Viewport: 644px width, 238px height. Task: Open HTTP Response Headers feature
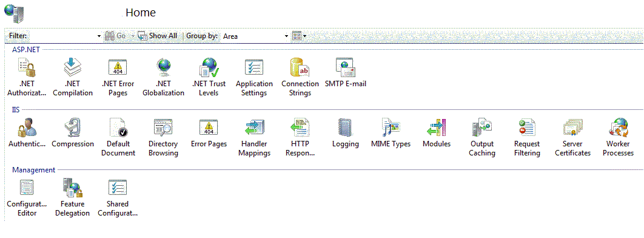[300, 137]
